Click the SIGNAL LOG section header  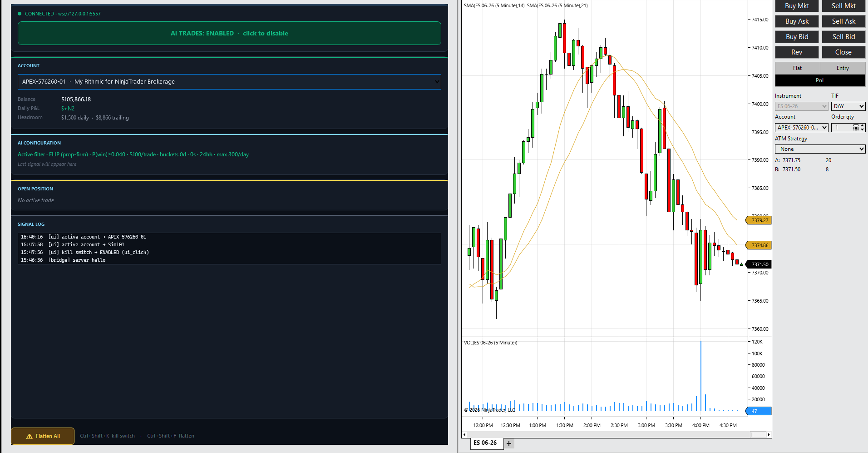tap(31, 224)
